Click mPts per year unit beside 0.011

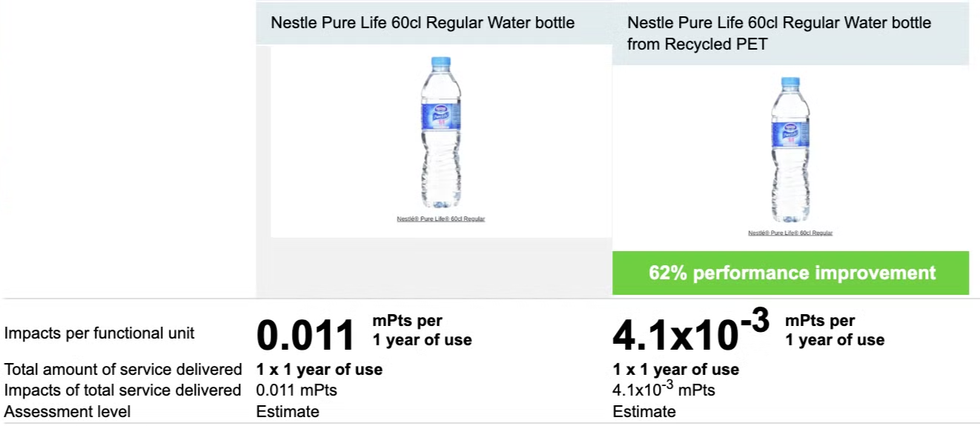point(422,330)
